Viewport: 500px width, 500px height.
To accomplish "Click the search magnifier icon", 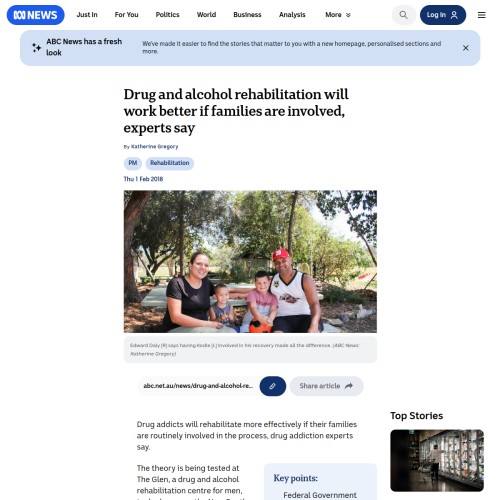I will [403, 15].
